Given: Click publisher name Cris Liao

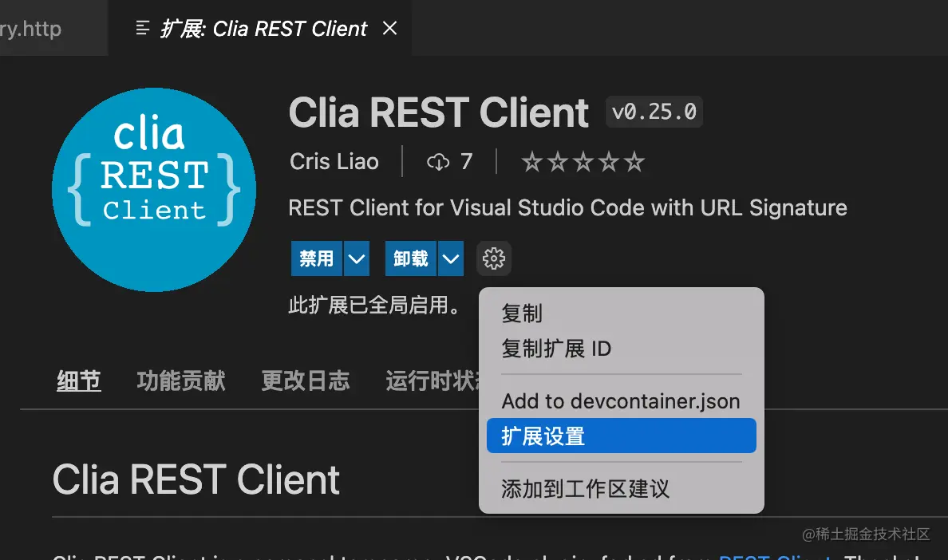Looking at the screenshot, I should 334,162.
